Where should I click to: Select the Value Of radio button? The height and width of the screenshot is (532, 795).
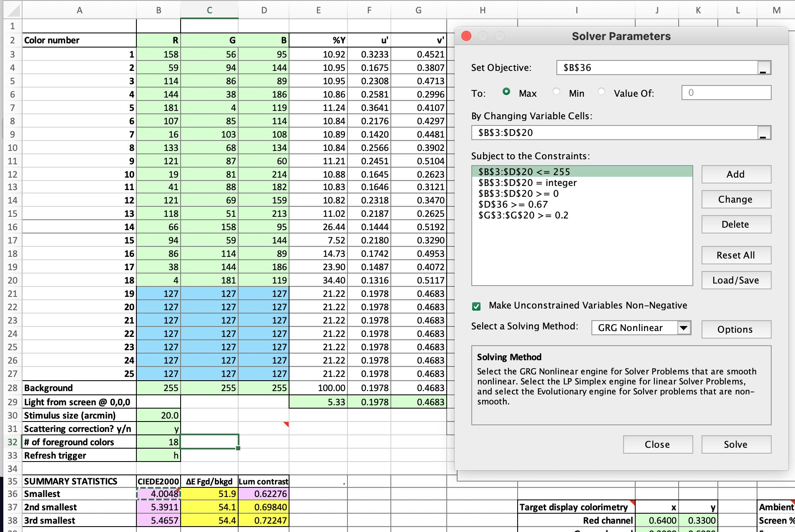tap(601, 92)
